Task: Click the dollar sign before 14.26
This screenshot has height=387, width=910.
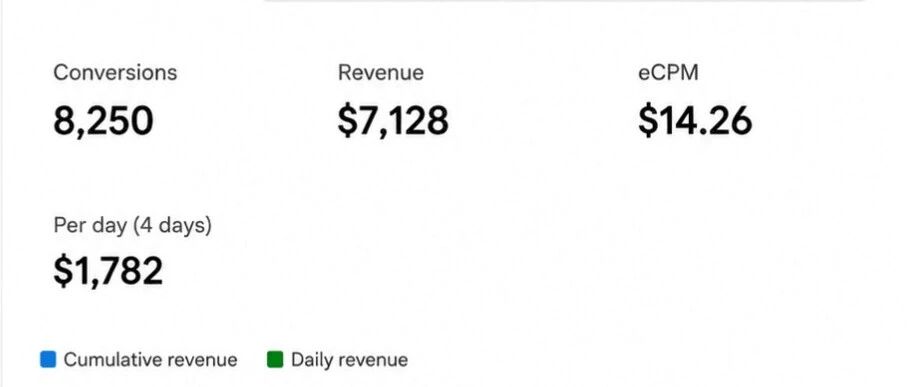Action: (x=646, y=121)
